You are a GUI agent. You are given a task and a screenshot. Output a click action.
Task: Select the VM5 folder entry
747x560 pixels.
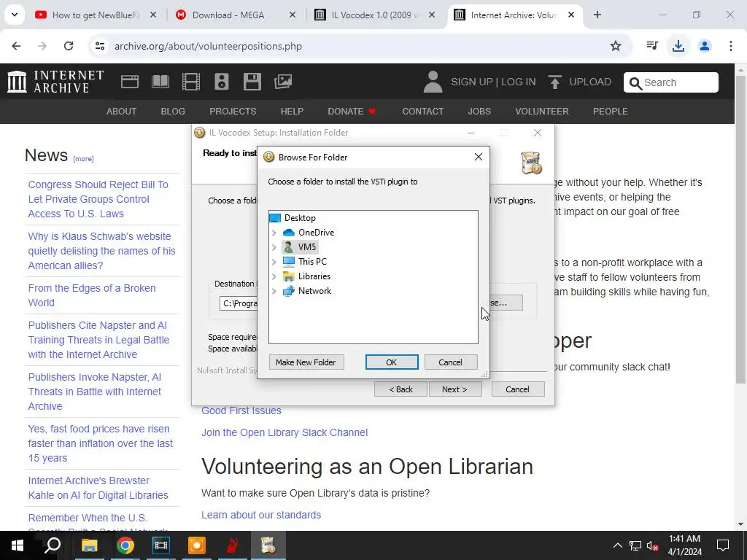coord(307,247)
